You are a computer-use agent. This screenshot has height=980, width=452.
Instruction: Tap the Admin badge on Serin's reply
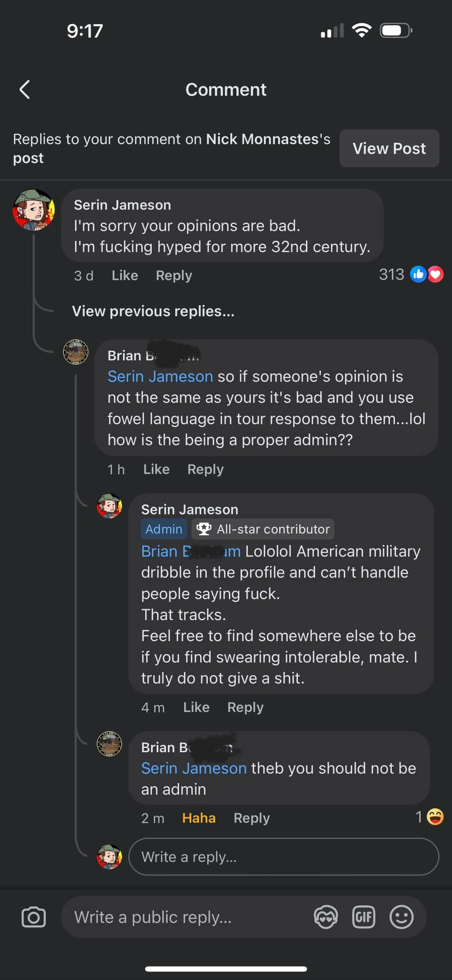[x=164, y=529]
